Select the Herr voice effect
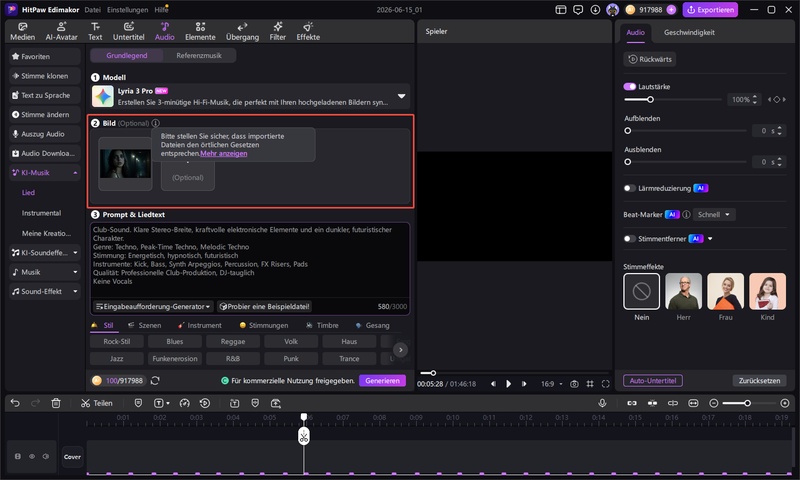The height and width of the screenshot is (480, 800). [x=683, y=291]
